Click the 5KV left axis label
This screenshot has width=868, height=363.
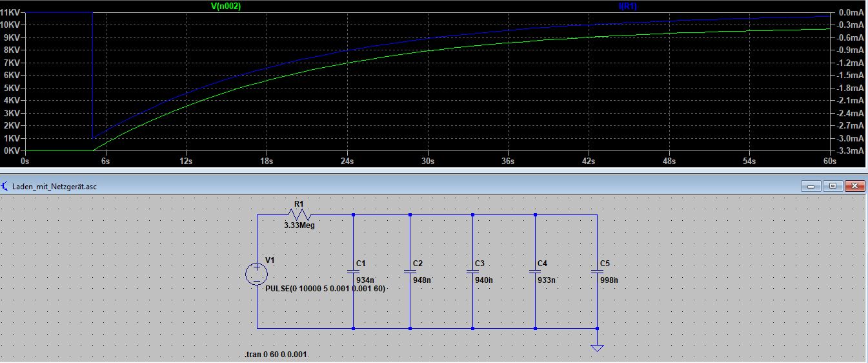point(13,88)
